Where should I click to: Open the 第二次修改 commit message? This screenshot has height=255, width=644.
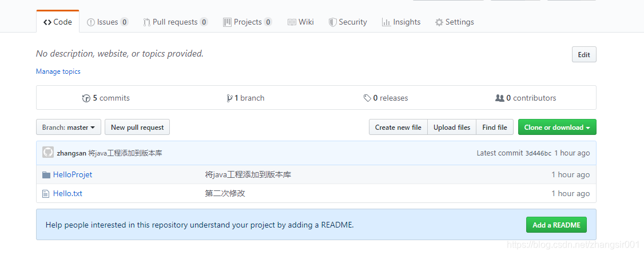coord(225,193)
